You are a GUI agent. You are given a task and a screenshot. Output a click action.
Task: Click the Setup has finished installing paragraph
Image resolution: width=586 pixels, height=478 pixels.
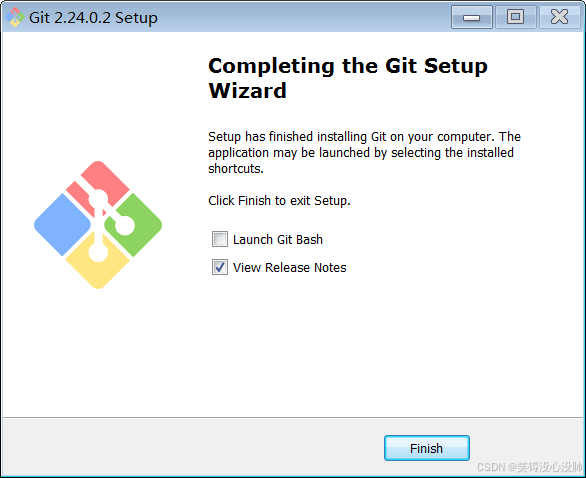[x=364, y=152]
